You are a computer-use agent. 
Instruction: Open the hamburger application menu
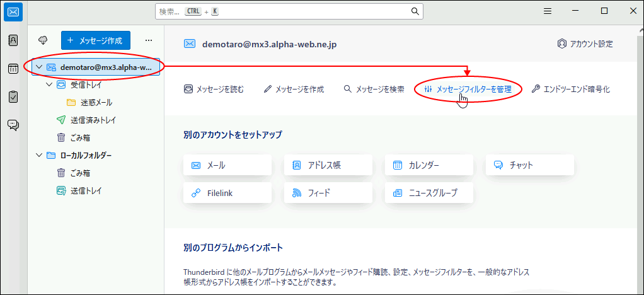[x=548, y=11]
